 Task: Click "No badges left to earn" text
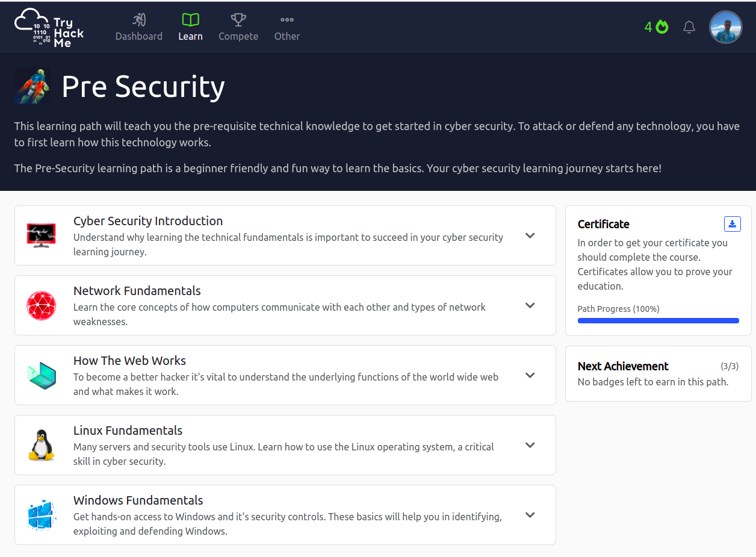coord(653,382)
